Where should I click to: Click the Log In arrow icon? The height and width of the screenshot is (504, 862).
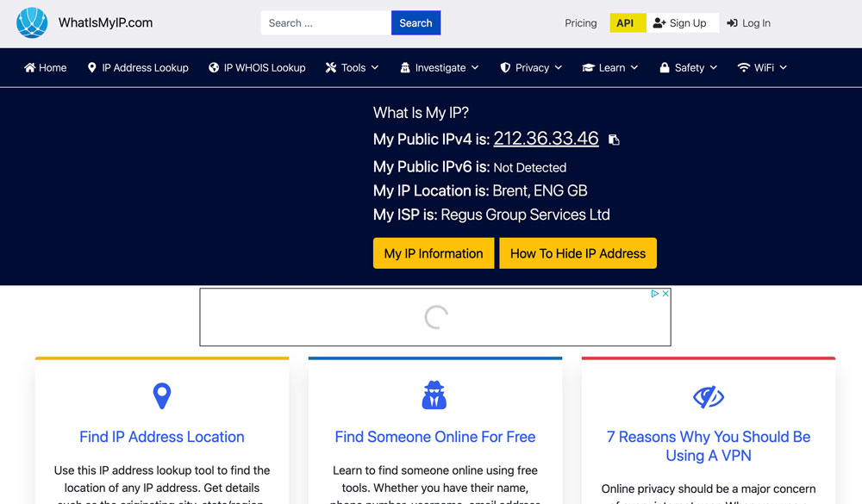(732, 23)
